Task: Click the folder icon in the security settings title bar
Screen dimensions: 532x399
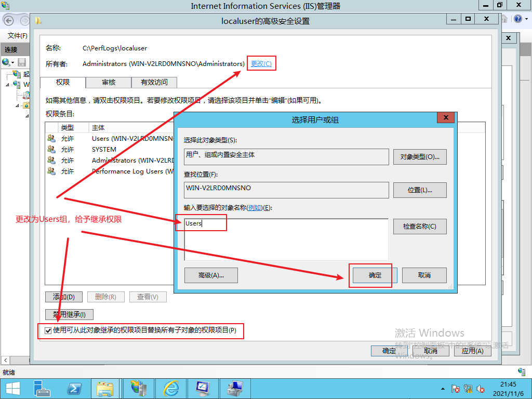Action: [x=38, y=21]
